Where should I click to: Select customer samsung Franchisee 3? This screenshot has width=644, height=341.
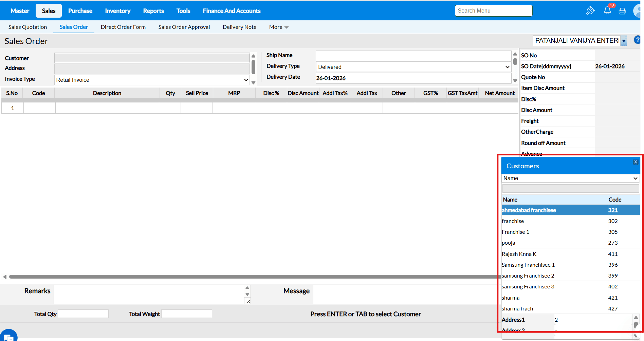[x=570, y=287]
